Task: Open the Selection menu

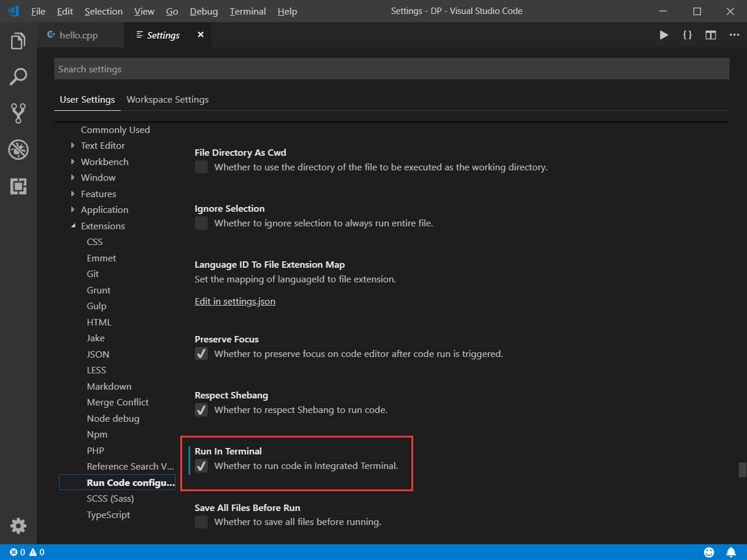Action: click(x=103, y=11)
